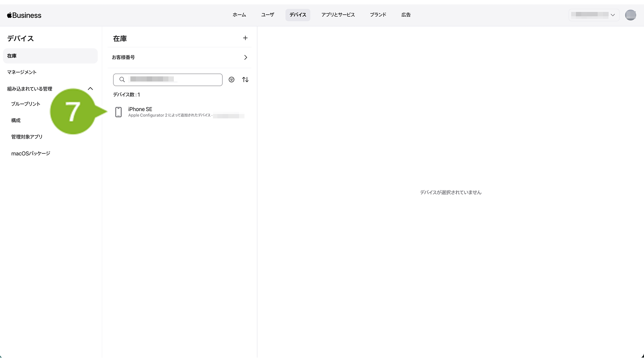Screen dimensions: 644x362
Task: Click the plus icon to add inventory
Action: point(245,38)
